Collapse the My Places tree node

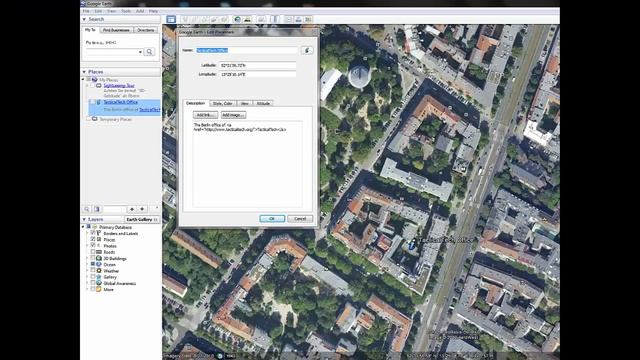click(x=84, y=80)
